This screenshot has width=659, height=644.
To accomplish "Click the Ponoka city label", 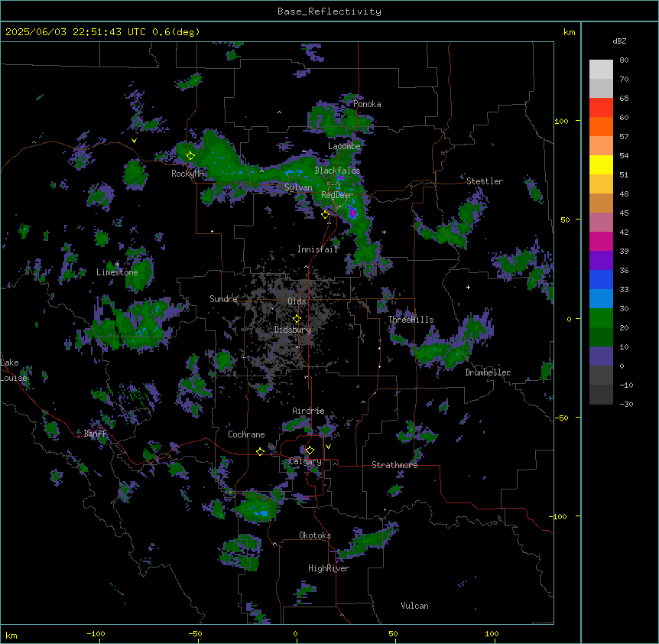I will click(367, 104).
